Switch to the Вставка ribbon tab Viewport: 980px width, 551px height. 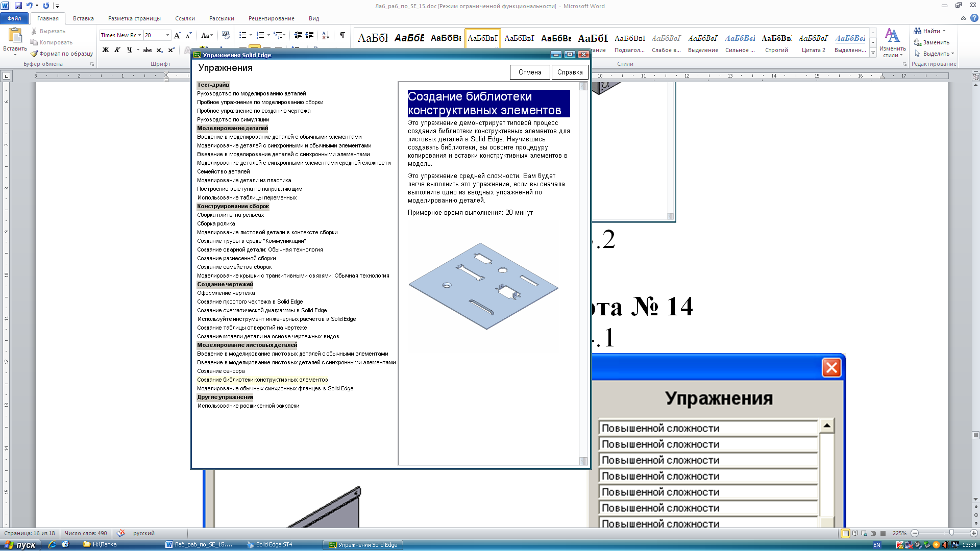click(x=83, y=18)
